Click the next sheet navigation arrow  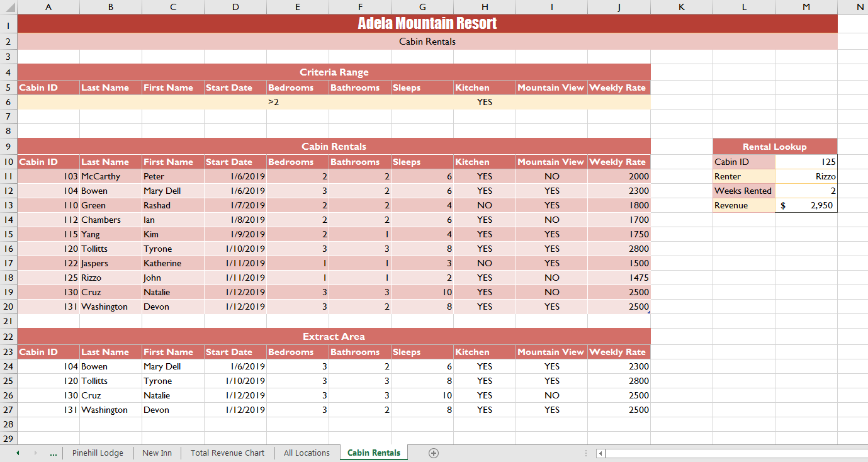point(35,453)
